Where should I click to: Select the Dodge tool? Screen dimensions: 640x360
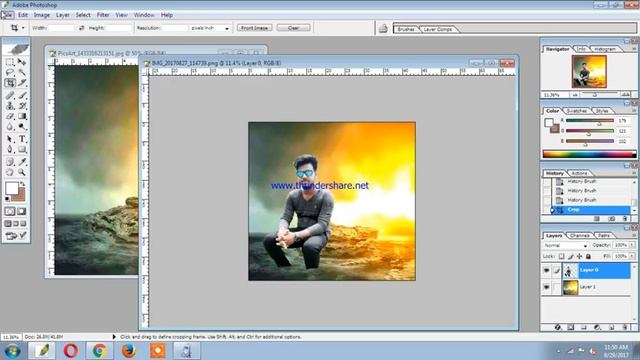click(x=22, y=127)
